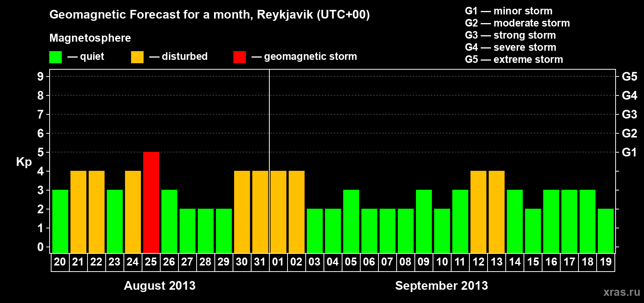
Task: Click the green bar for September 19
Action: coord(606,231)
